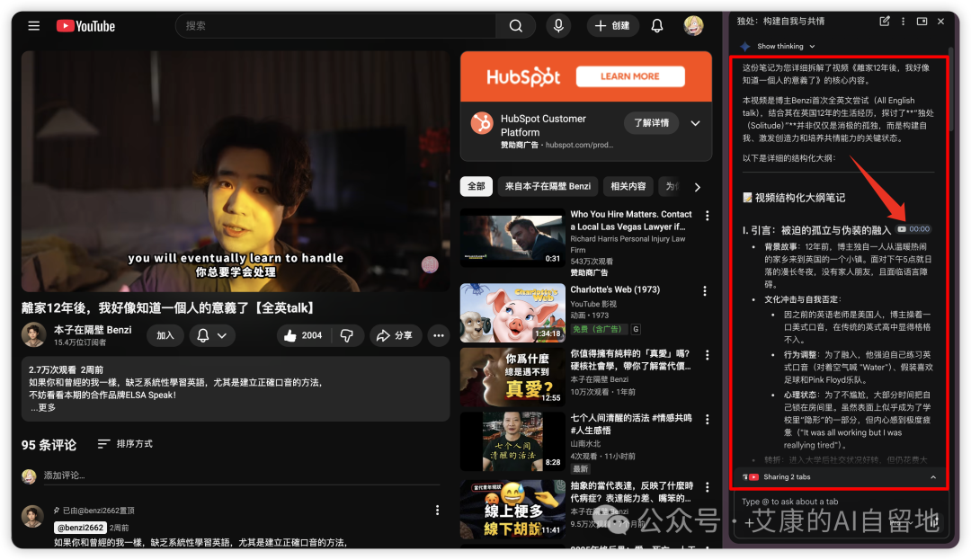
Task: Click the 加入 join button
Action: point(165,335)
